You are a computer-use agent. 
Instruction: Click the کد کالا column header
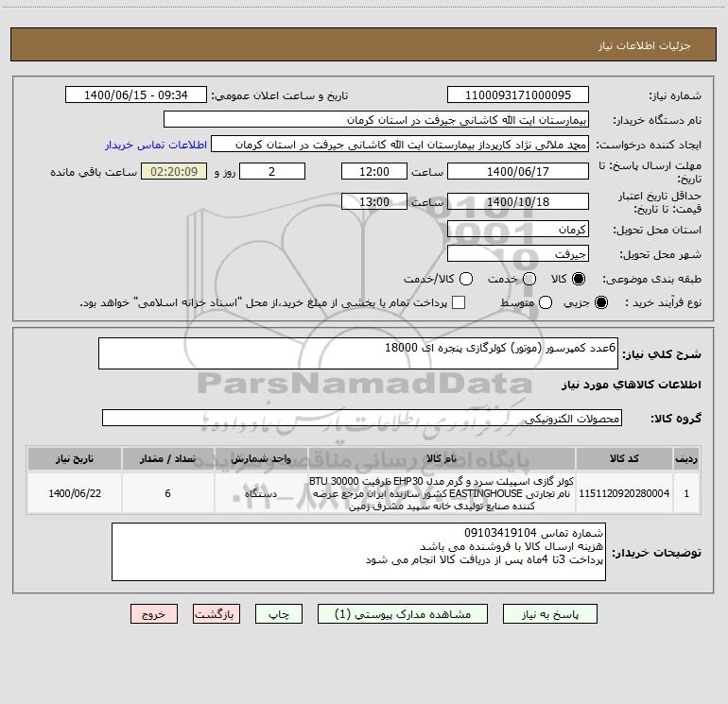point(624,458)
